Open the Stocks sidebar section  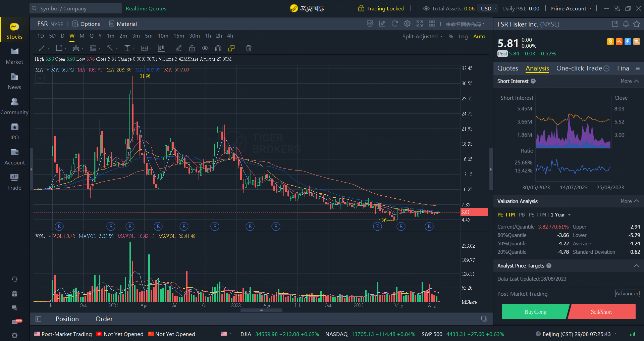click(x=14, y=31)
